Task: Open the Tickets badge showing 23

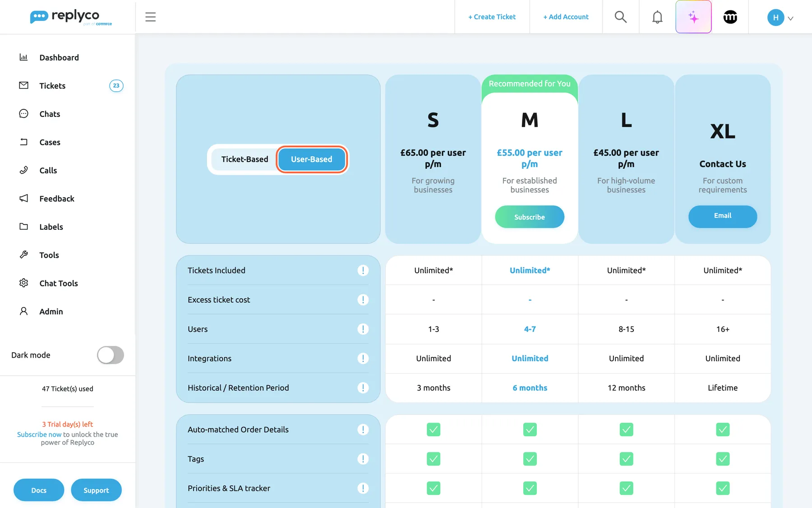Action: tap(116, 85)
